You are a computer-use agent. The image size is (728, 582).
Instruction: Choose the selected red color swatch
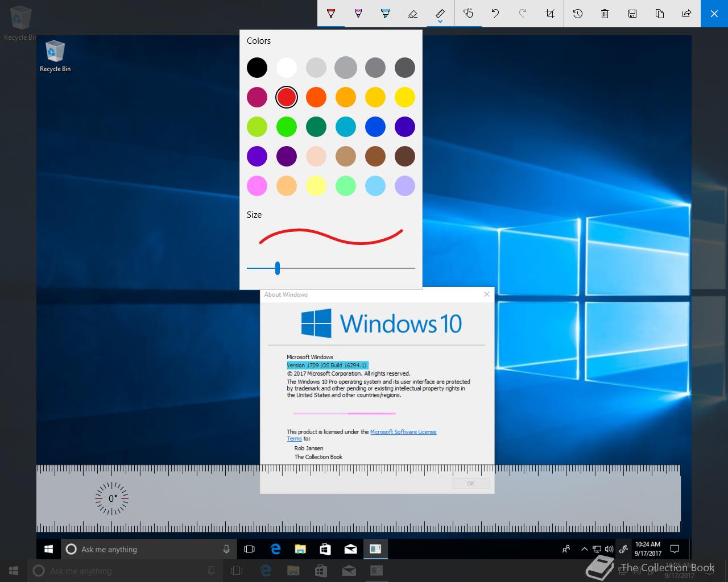(287, 97)
